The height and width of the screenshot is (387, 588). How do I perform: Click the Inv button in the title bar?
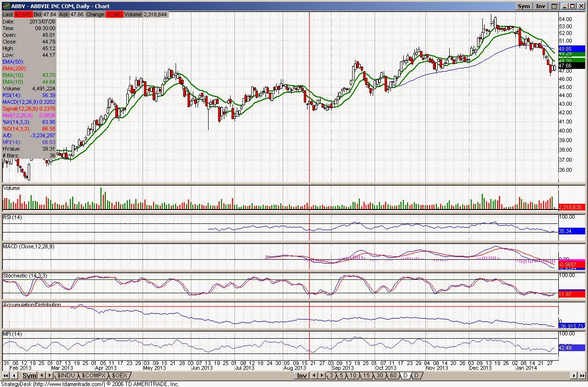541,6
